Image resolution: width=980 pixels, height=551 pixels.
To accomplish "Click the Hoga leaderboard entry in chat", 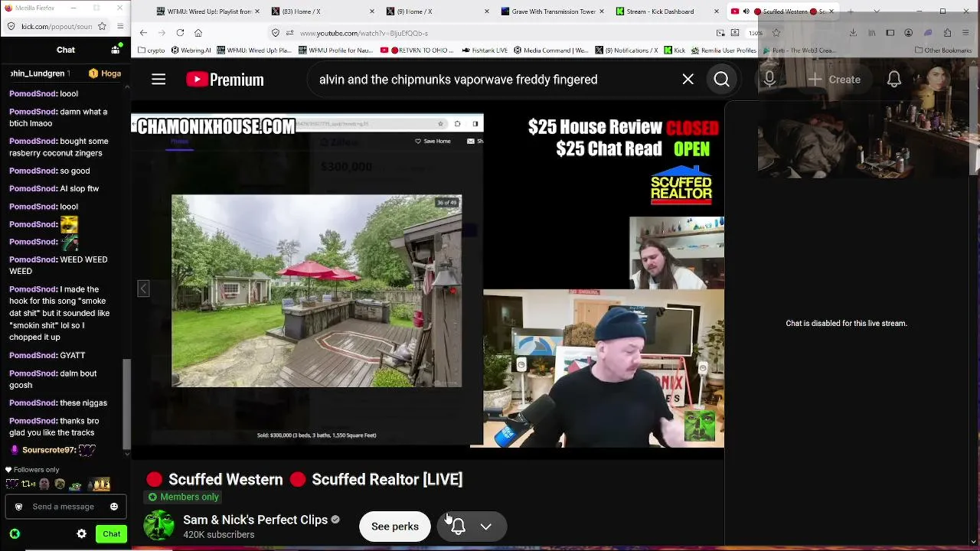I will [105, 73].
